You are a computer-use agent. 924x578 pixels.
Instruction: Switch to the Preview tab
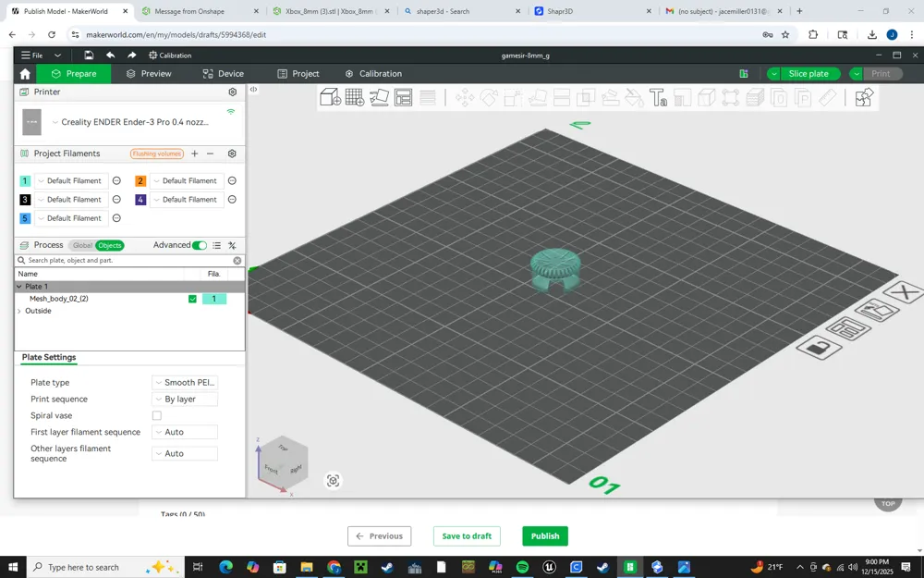coord(149,74)
